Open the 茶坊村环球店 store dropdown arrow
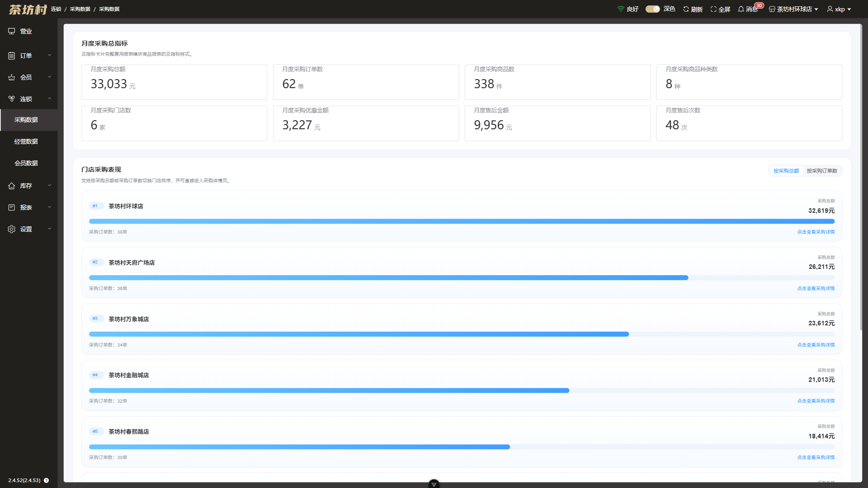 point(816,9)
